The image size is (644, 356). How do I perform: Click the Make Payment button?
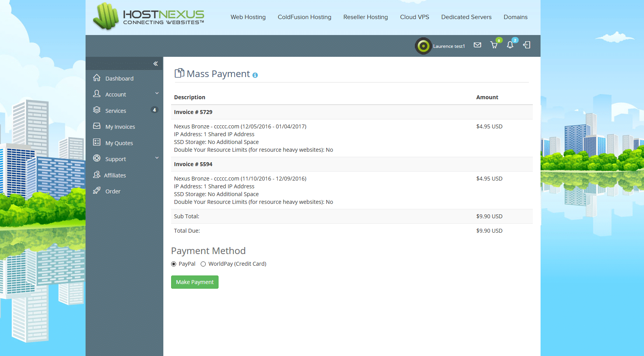[x=194, y=282]
